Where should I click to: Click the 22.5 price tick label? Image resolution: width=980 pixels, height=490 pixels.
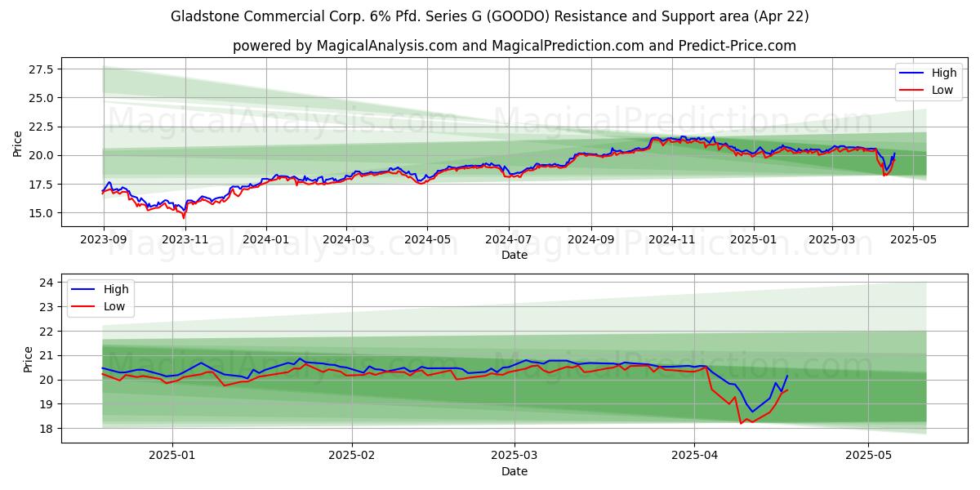pos(42,127)
